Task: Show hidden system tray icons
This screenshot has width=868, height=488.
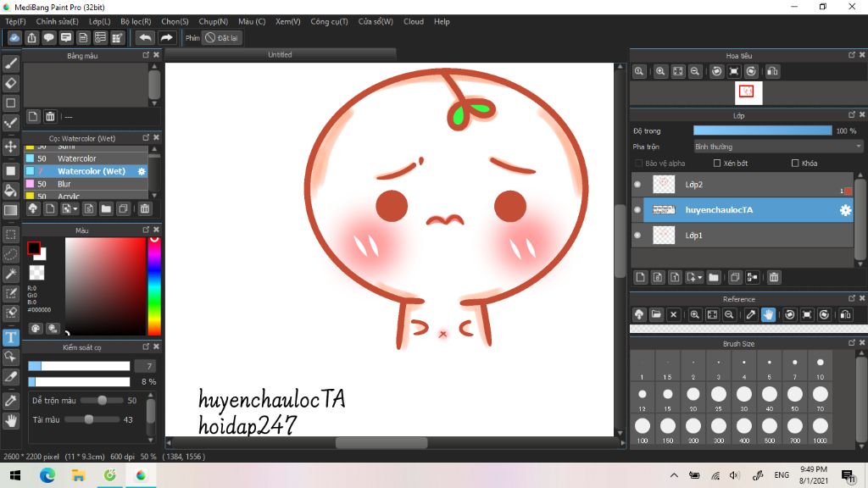Action: coord(674,475)
